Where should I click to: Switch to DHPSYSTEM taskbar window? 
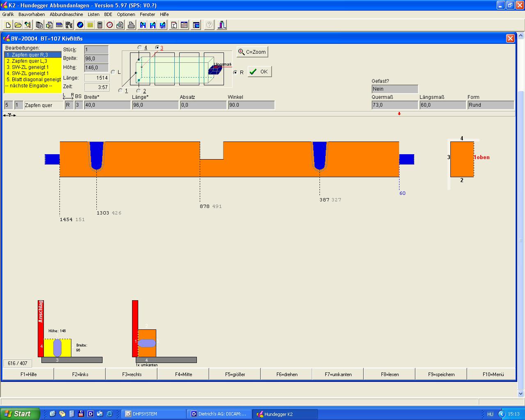154,414
